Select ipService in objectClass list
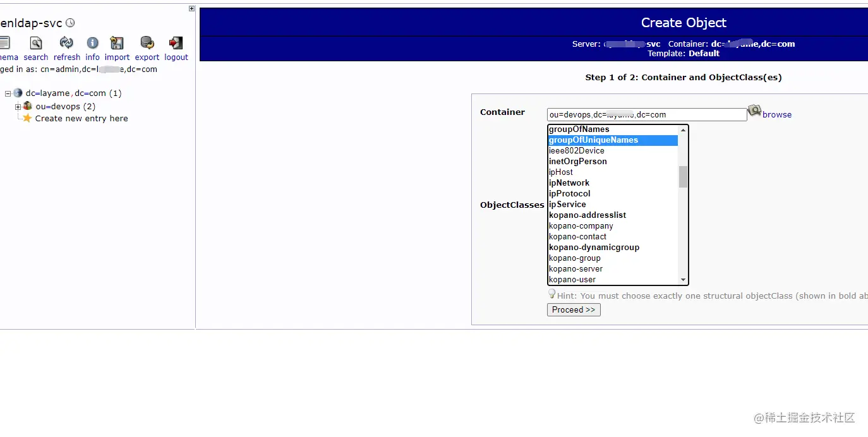Viewport: 868px width, 437px height. (x=613, y=205)
